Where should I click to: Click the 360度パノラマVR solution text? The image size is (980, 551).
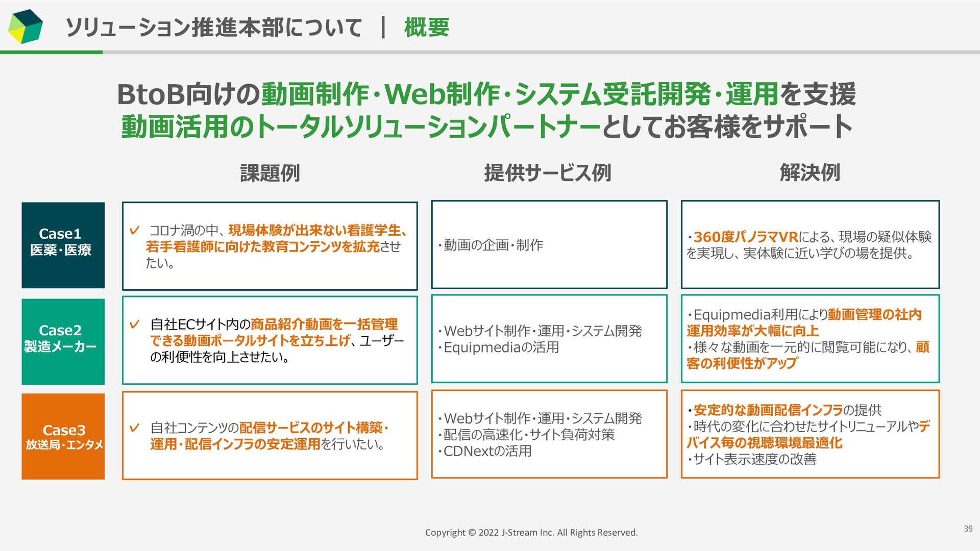pos(746,237)
